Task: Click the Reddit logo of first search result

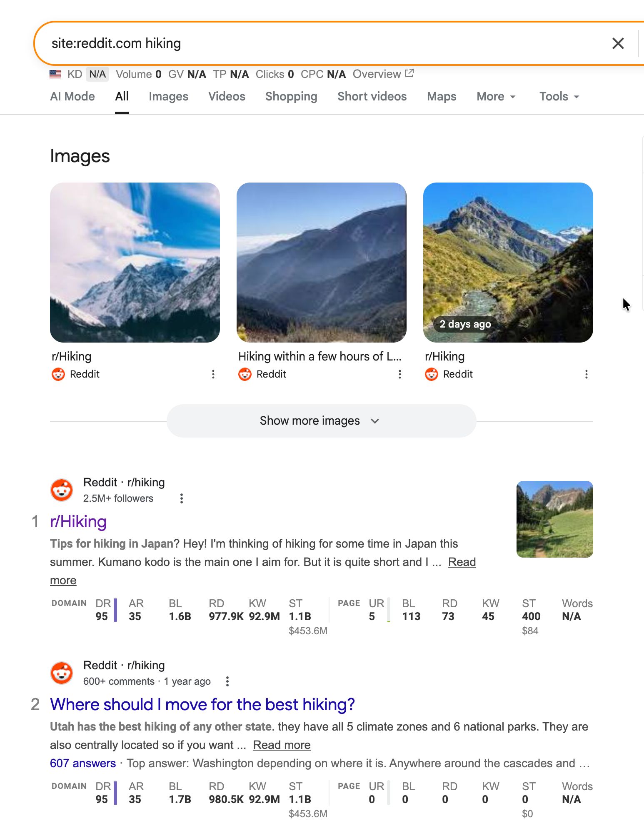Action: [62, 490]
